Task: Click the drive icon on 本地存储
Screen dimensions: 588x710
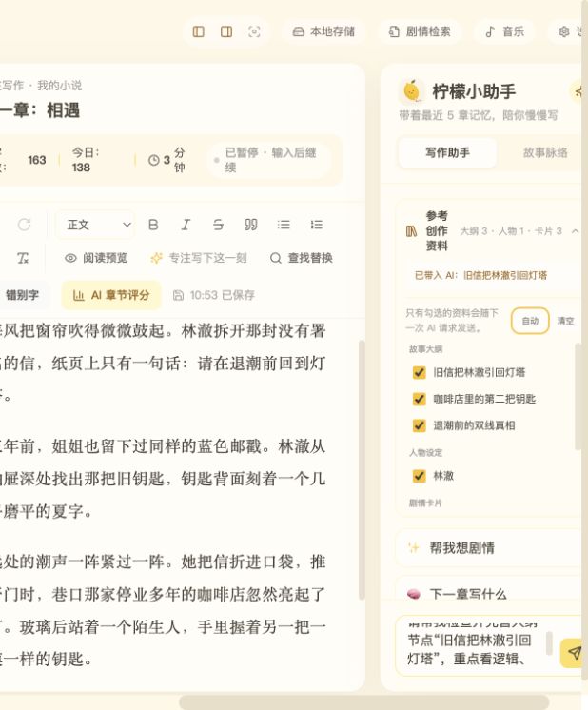Action: coord(299,31)
